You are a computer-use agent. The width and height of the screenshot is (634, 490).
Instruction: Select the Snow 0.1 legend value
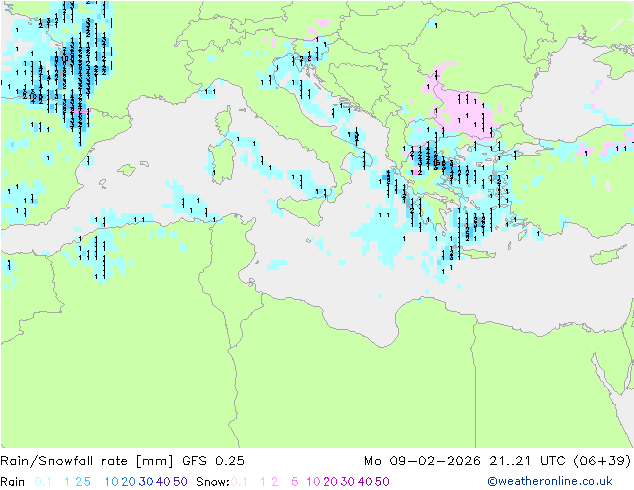point(239,482)
